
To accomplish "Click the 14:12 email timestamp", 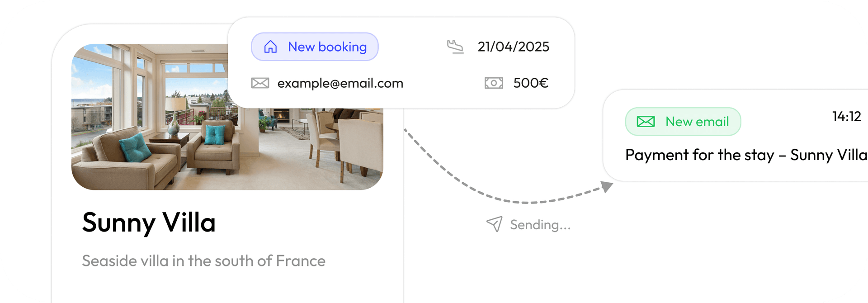I will click(846, 117).
